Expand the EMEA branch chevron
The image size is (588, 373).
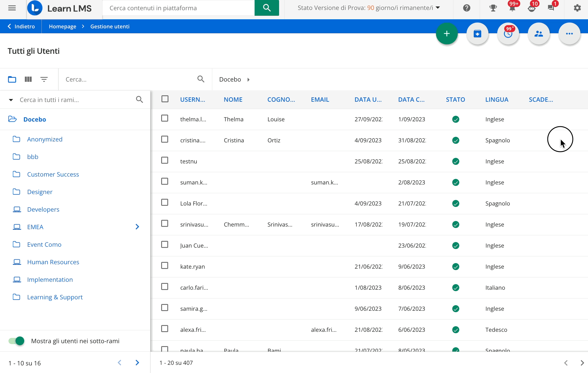tap(137, 227)
